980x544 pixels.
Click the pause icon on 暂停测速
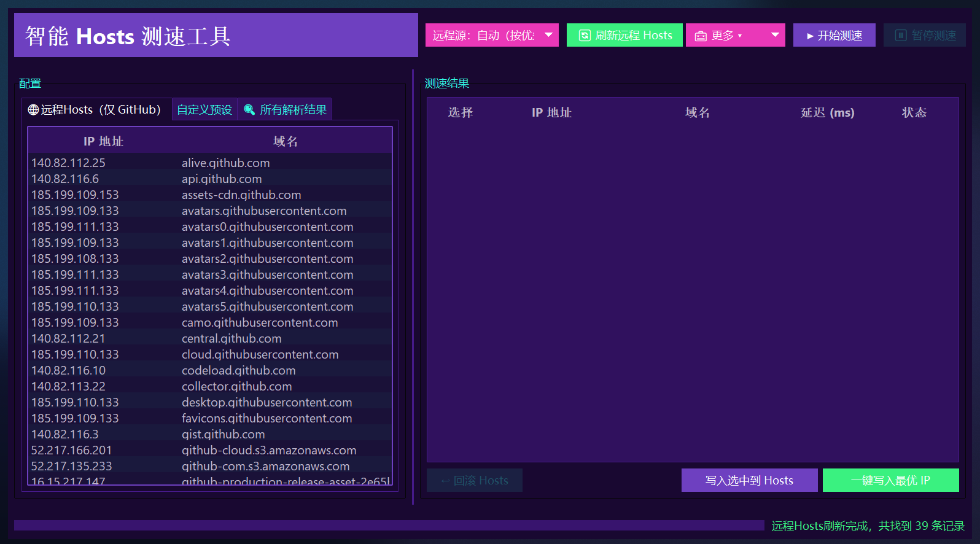point(900,36)
